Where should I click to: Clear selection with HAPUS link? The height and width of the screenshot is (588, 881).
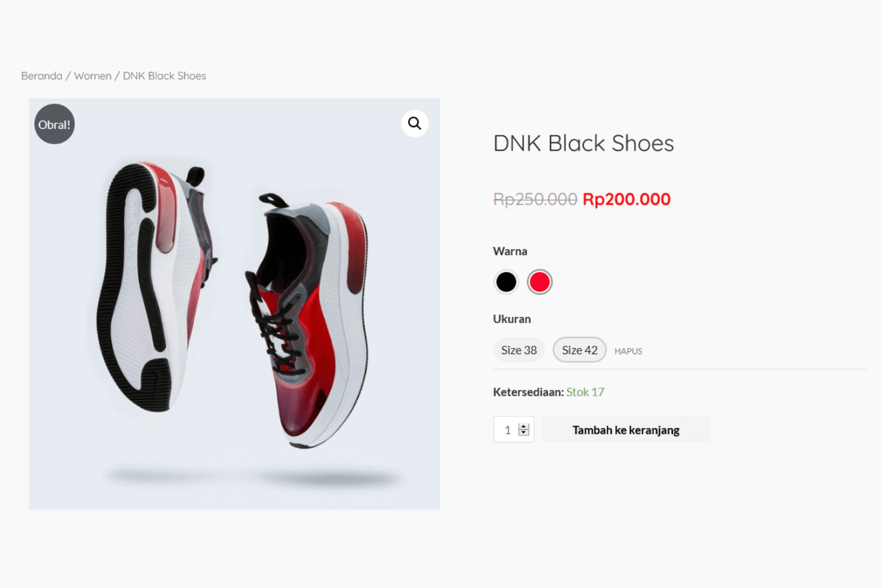point(628,351)
